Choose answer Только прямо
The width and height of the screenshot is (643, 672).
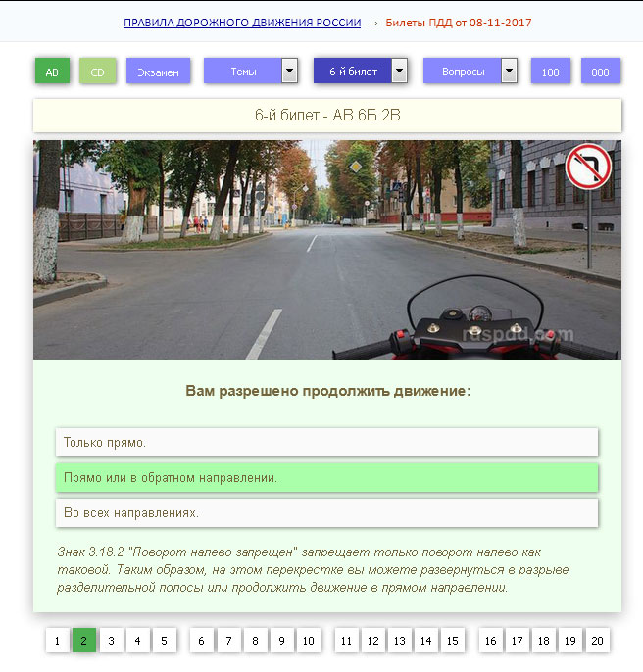pos(326,442)
